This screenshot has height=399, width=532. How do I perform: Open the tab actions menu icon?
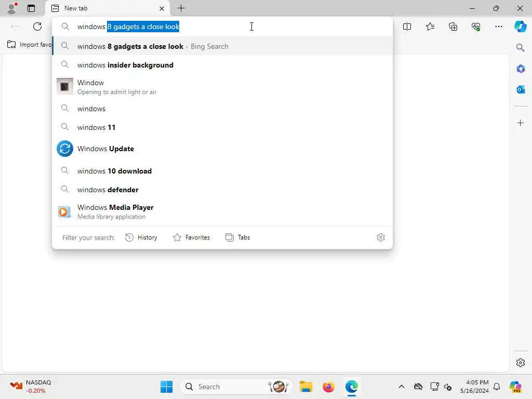click(31, 8)
